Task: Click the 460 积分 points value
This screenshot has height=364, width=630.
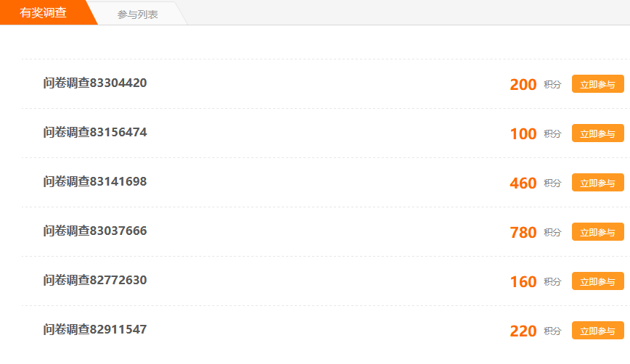Action: point(523,183)
